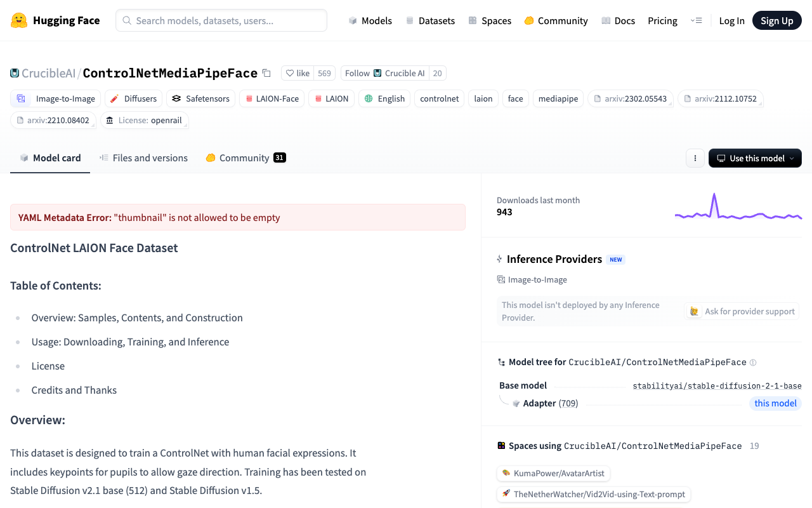Screen dimensions: 812x508
Task: Open arxiv:2302.05543 paper tag
Action: click(x=631, y=98)
